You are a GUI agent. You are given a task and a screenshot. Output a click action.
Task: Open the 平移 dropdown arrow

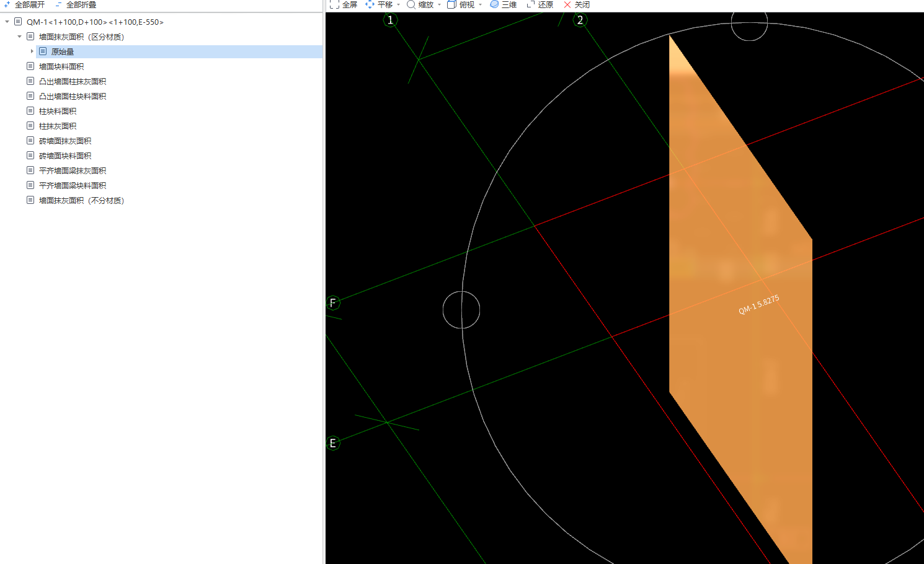click(x=398, y=5)
